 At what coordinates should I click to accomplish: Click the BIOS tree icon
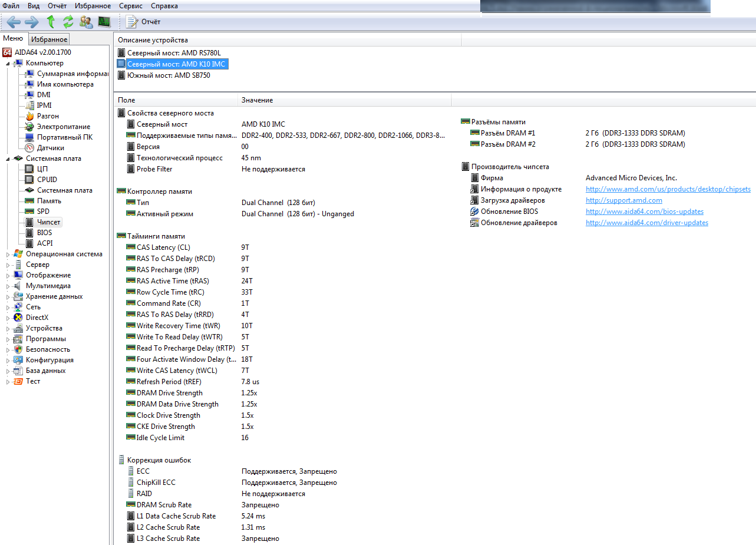29,233
